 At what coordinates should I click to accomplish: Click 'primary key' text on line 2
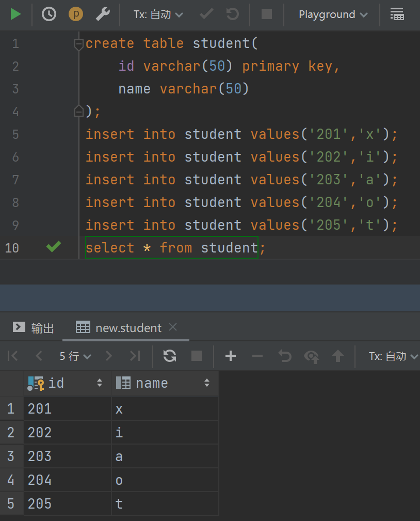coord(287,67)
